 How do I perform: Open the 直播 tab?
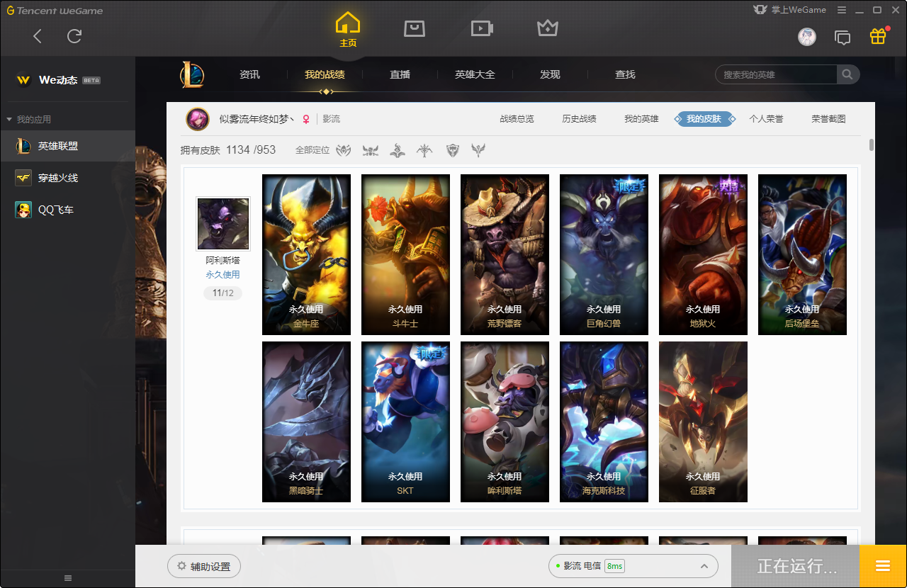[400, 74]
